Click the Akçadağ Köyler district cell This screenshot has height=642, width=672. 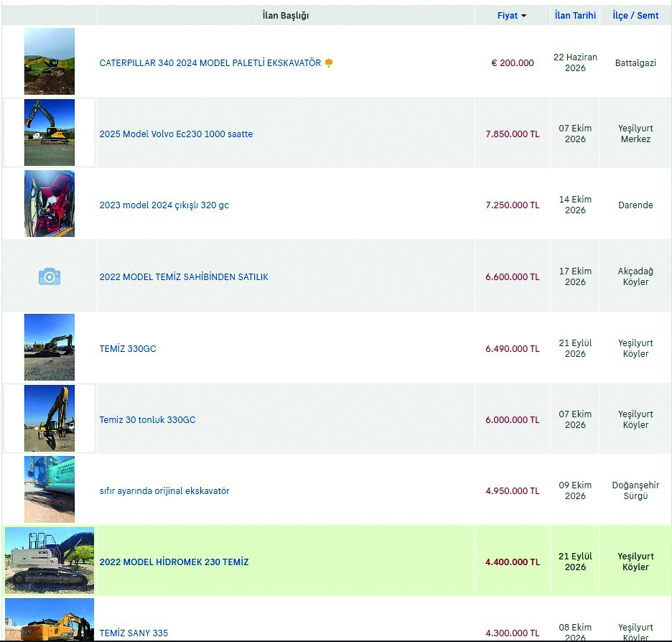coord(635,276)
